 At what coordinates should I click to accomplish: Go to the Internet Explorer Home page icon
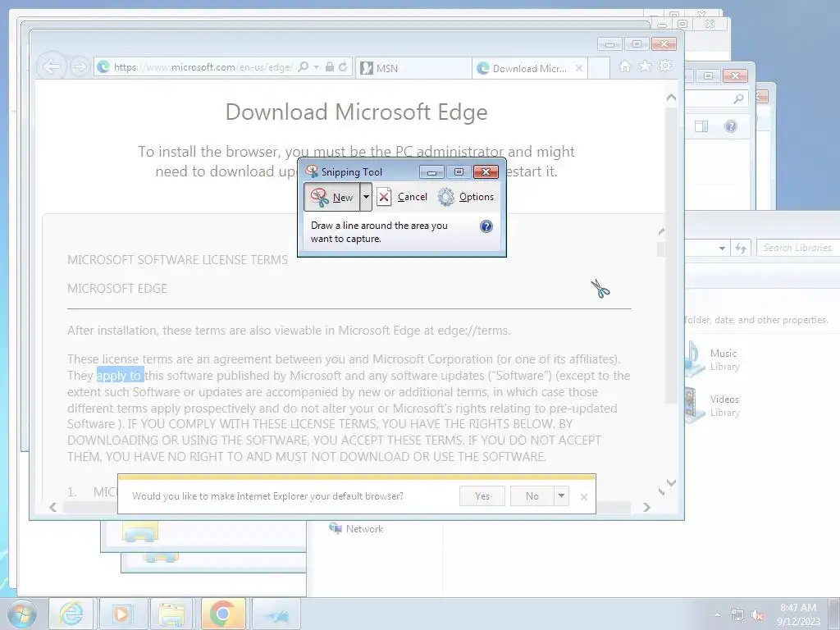click(x=624, y=66)
